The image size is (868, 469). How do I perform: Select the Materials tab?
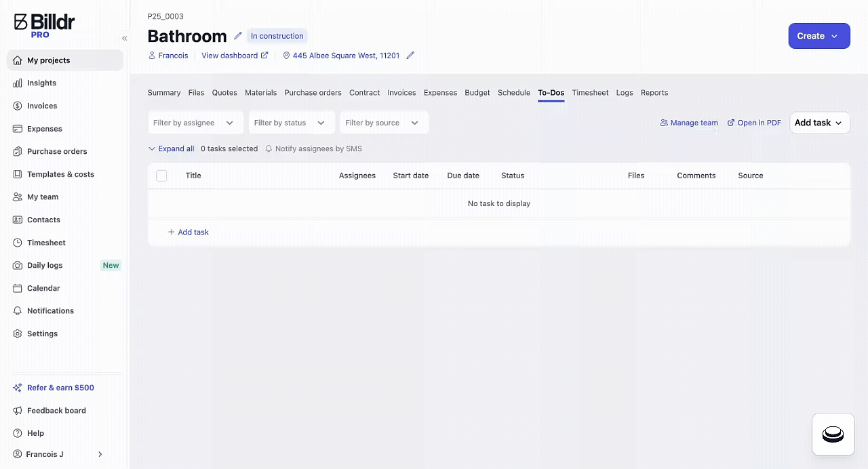tap(261, 93)
